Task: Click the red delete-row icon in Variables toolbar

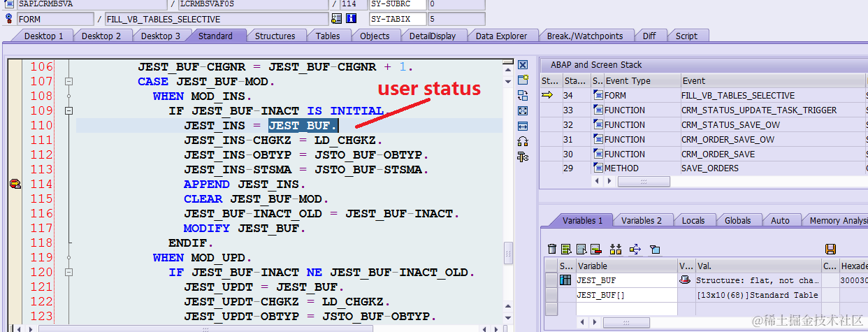Action: 596,249
